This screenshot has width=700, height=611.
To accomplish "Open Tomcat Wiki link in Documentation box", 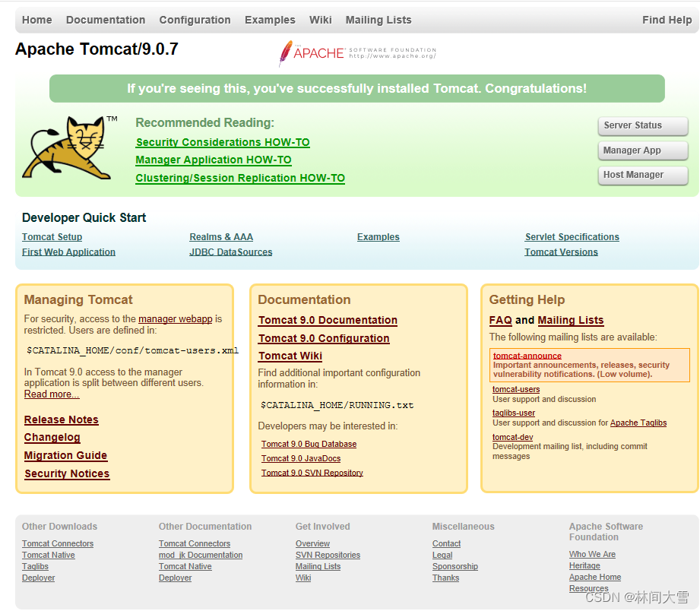I will [290, 356].
